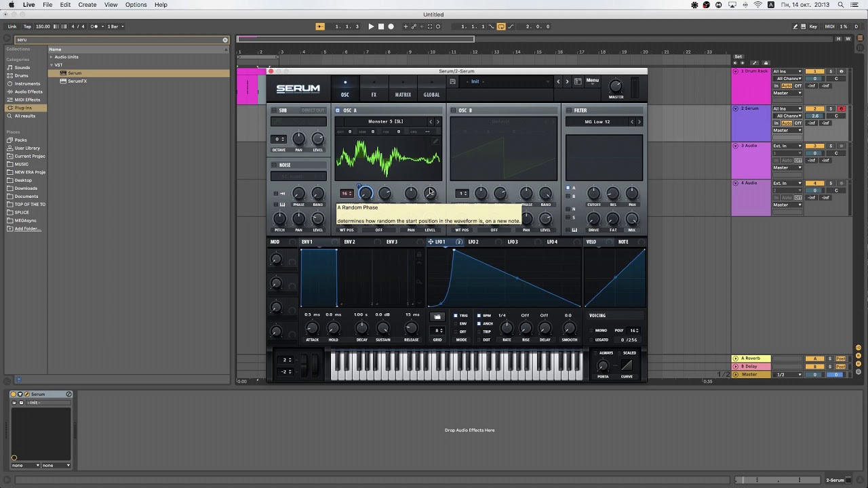Open Serum preset browser icon
This screenshot has height=488, width=868.
pos(578,81)
